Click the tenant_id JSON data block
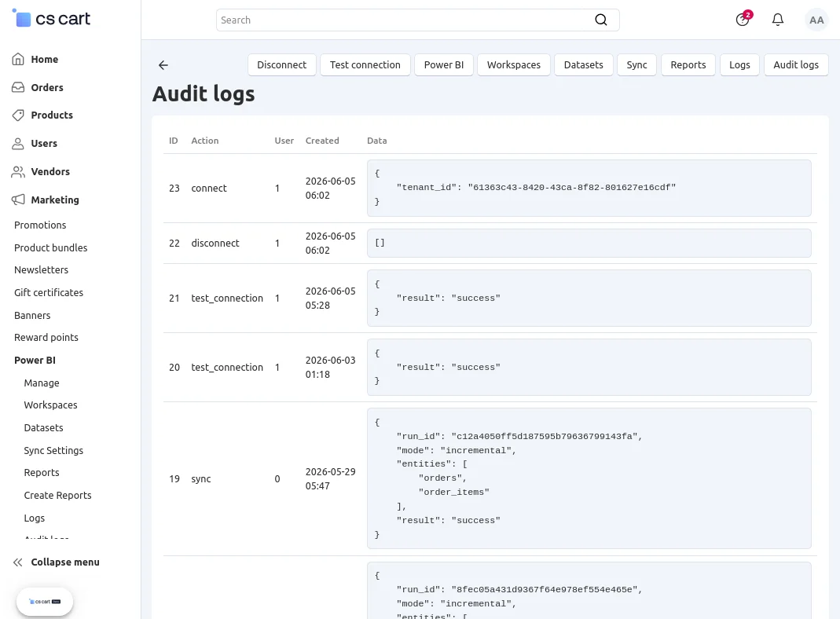Screen dimensions: 840x619 (589, 188)
